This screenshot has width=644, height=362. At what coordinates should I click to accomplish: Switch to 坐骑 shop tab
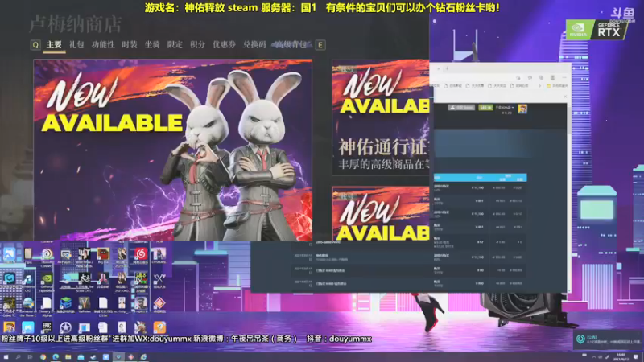click(x=152, y=45)
